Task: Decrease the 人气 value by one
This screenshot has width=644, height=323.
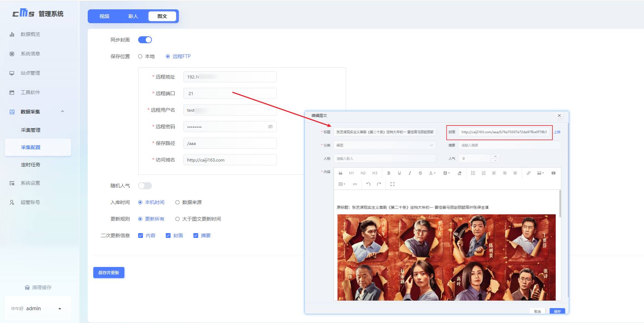Action: 495,160
